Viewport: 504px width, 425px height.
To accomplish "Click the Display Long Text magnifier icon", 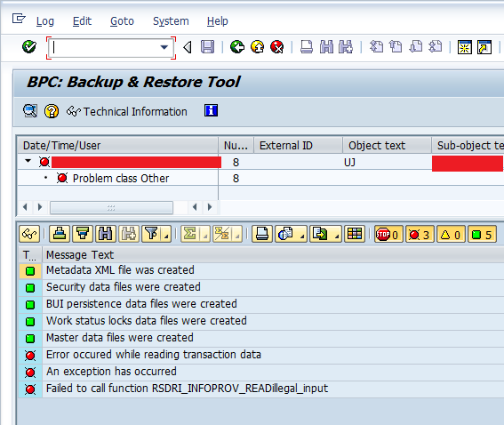I will click(30, 111).
